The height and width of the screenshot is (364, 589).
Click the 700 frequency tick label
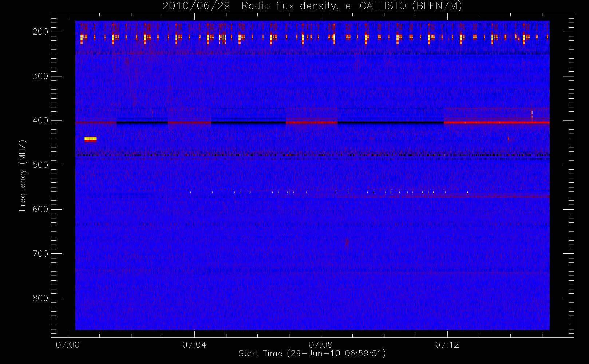[x=40, y=254]
